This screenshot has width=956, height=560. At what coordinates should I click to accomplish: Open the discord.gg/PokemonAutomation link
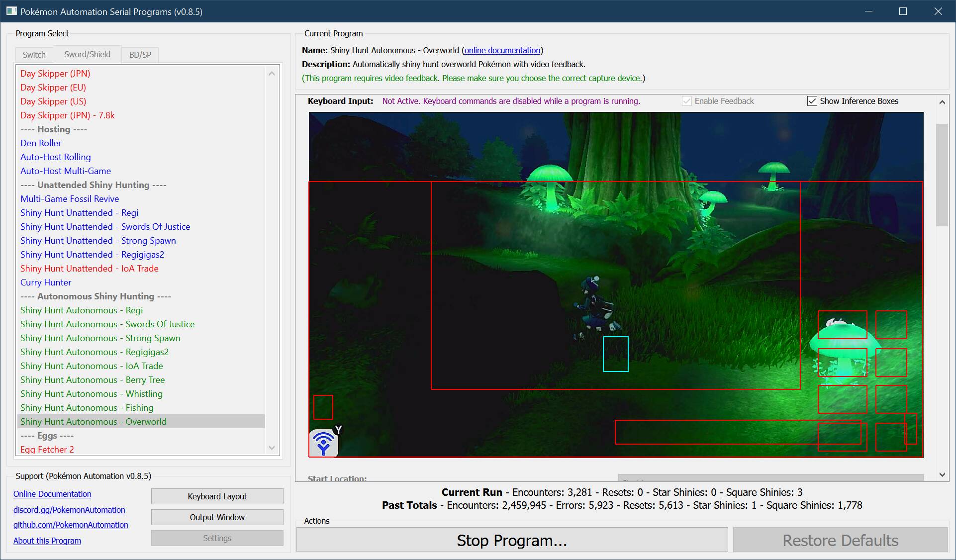click(69, 510)
